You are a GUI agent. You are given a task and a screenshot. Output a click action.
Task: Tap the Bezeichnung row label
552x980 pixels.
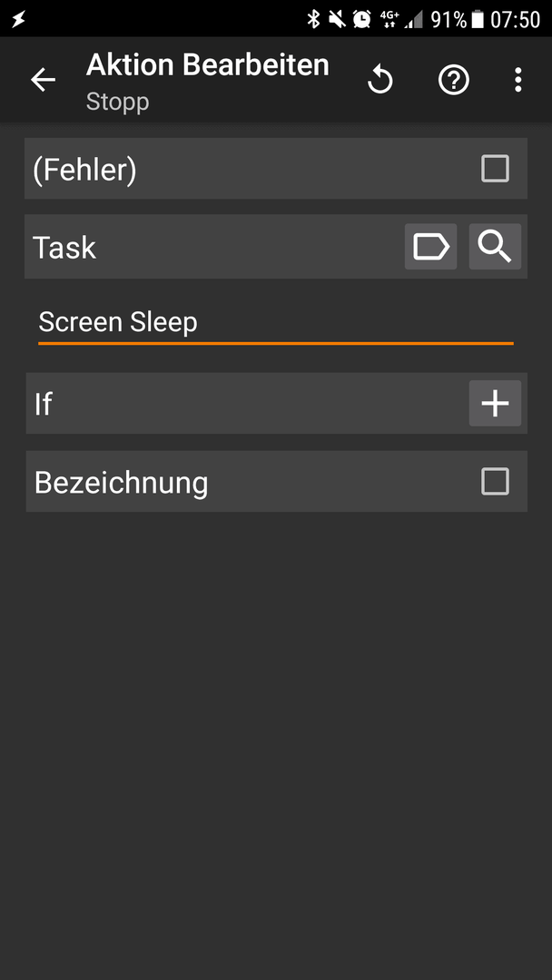(x=121, y=483)
